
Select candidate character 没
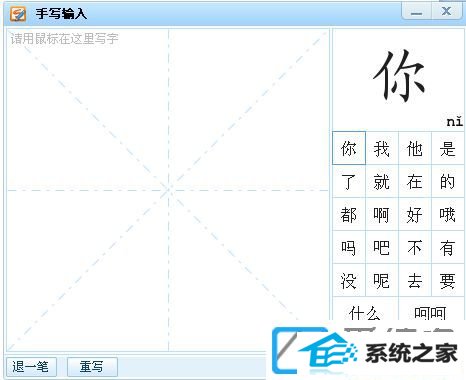349,280
